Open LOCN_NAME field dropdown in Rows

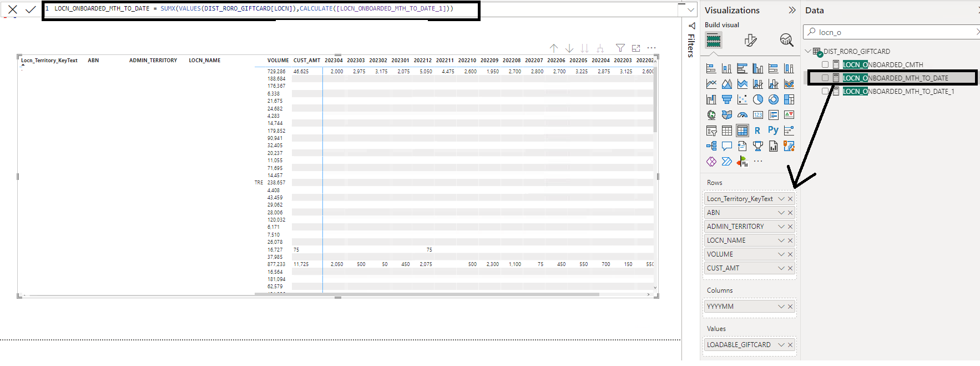(781, 240)
